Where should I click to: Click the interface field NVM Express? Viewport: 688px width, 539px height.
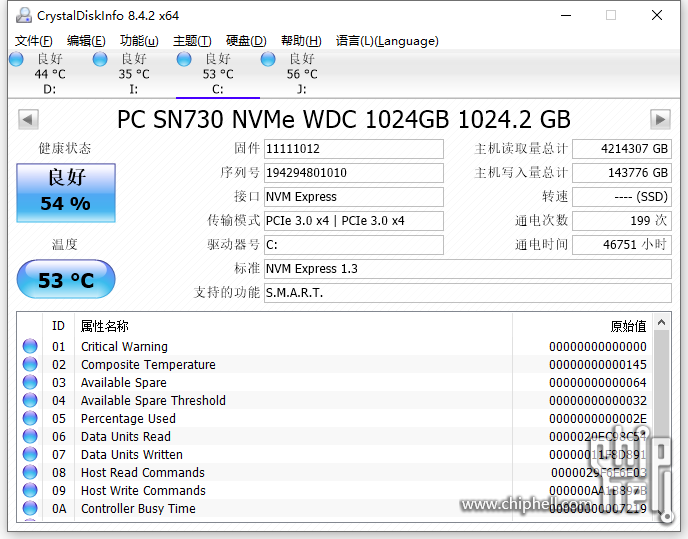pyautogui.click(x=354, y=197)
